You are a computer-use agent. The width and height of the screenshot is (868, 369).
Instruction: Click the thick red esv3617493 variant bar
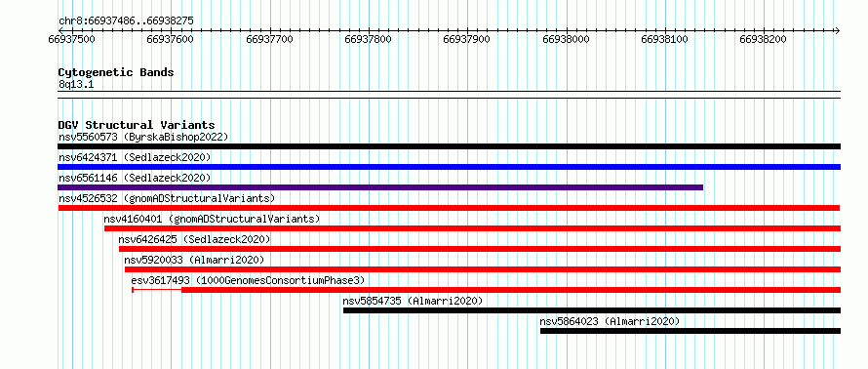[511, 290]
